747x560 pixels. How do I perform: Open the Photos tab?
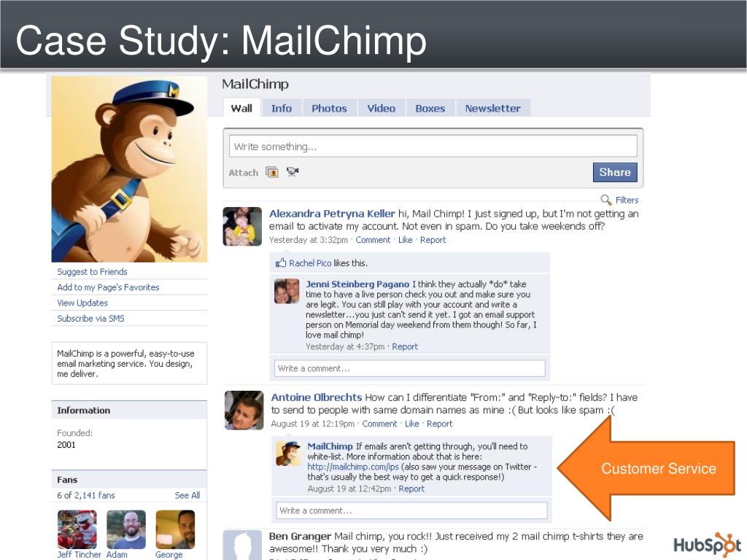[329, 108]
